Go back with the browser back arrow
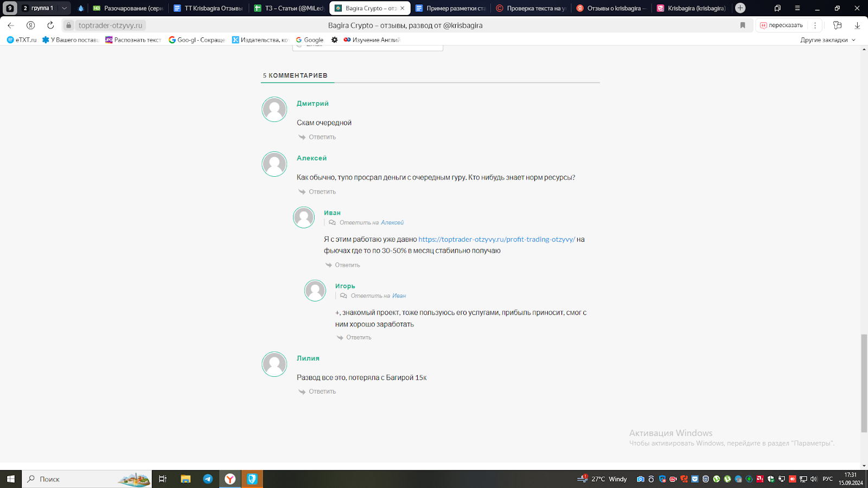 tap(11, 25)
